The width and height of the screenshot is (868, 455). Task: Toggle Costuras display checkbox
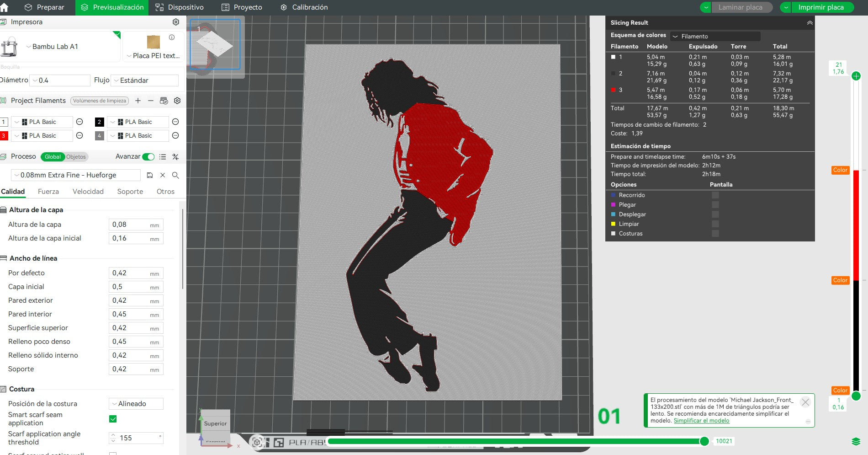click(x=715, y=234)
